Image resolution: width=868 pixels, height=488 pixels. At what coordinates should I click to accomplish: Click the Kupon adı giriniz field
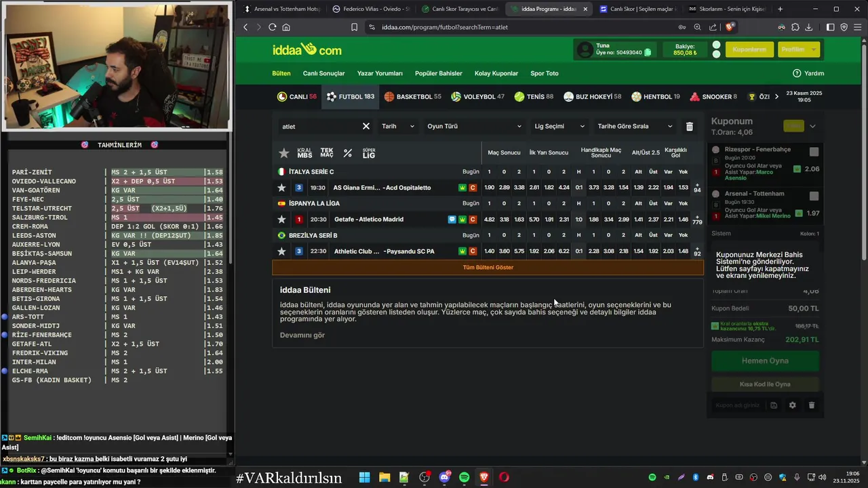tap(737, 405)
